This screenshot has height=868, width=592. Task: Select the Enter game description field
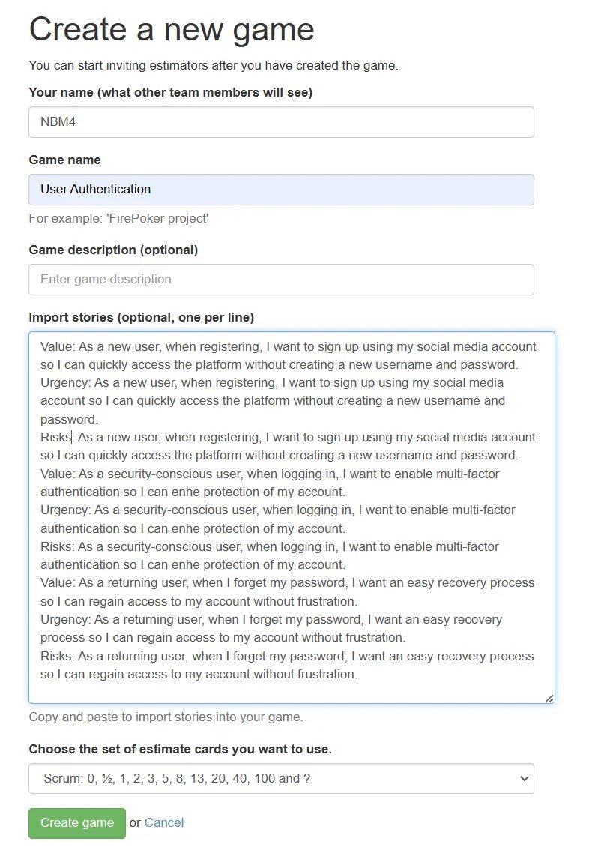click(281, 280)
